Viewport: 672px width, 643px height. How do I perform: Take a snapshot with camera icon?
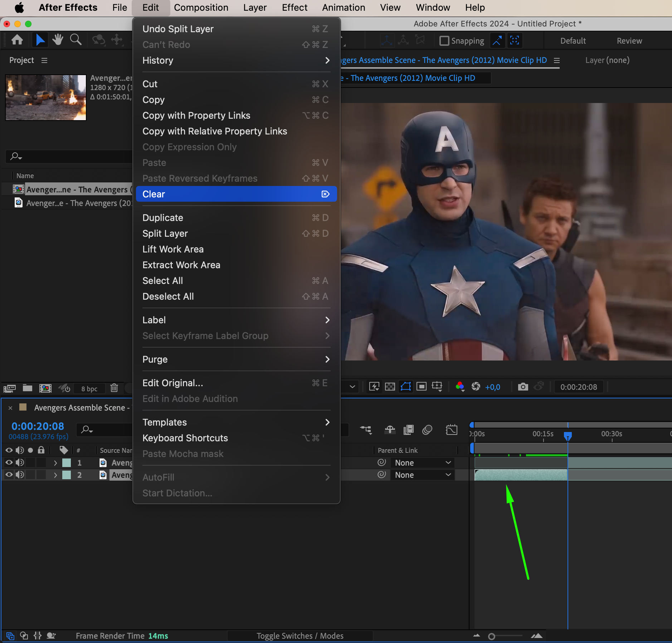(523, 387)
